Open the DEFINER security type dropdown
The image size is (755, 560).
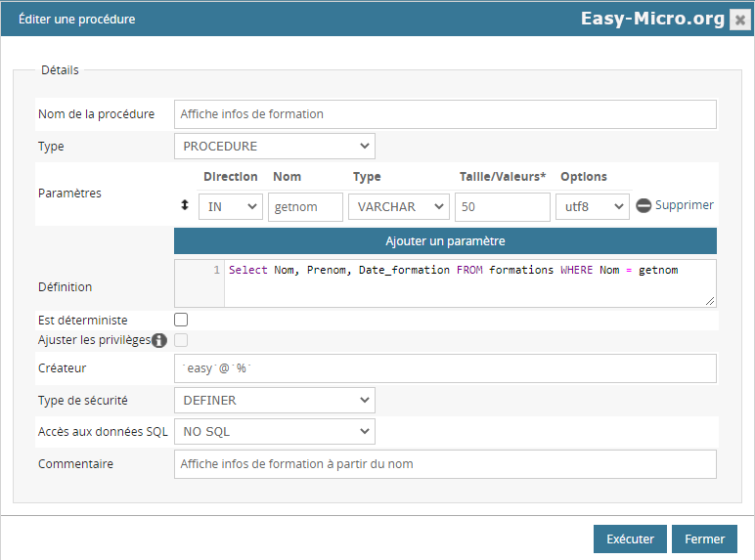point(275,401)
